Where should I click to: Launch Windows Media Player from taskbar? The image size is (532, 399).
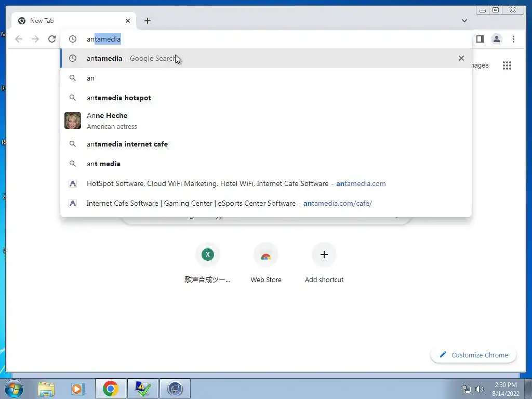click(78, 389)
